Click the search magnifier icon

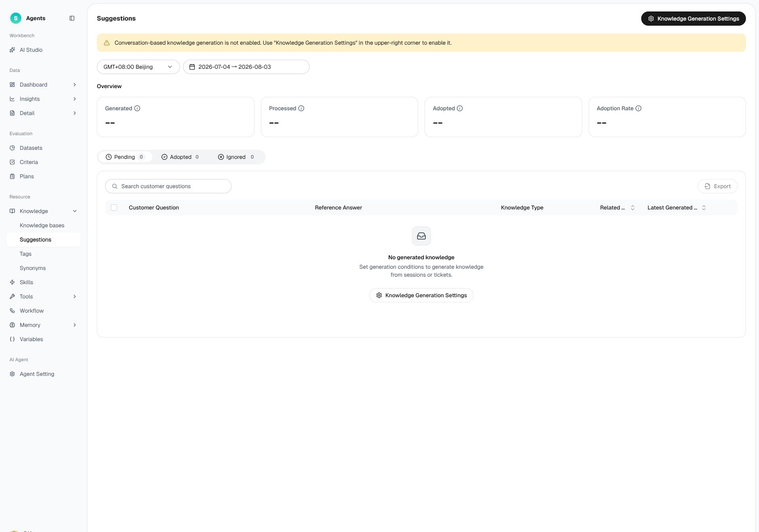point(115,186)
